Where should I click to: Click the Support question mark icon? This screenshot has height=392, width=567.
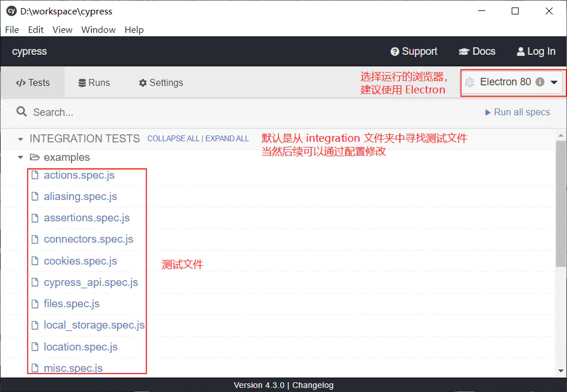395,52
